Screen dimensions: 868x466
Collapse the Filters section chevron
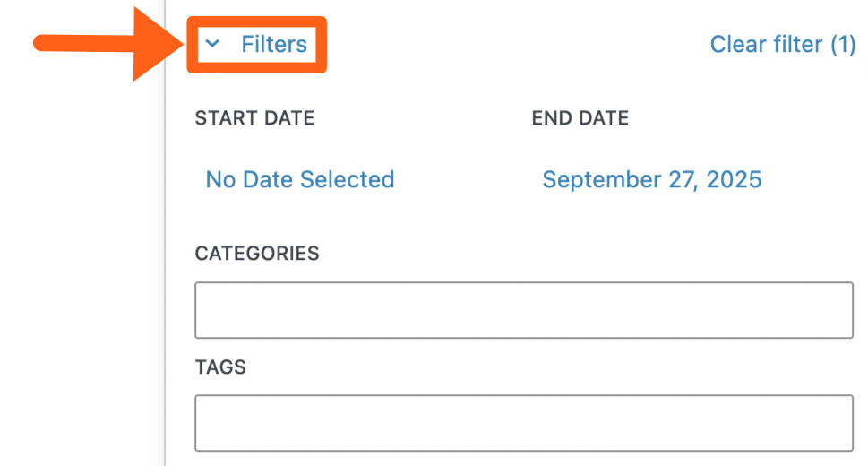click(x=212, y=44)
